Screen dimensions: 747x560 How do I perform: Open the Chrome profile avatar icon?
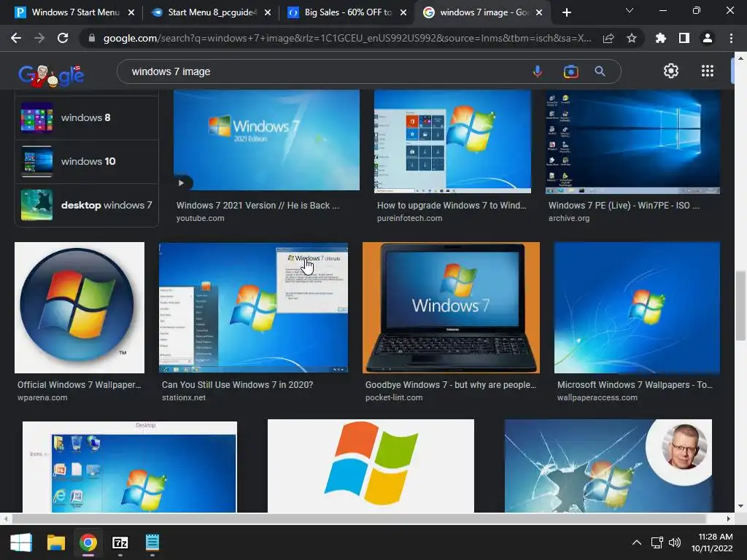coord(708,38)
